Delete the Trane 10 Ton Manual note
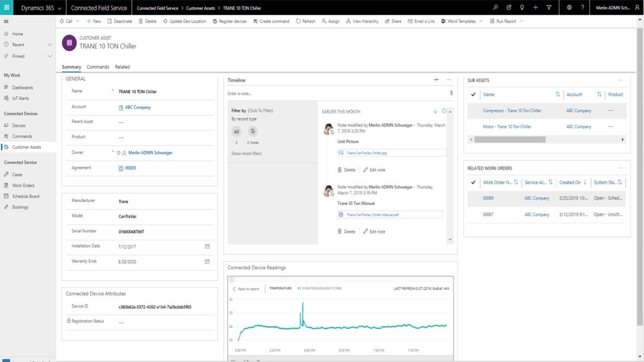644x362 pixels. 346,232
